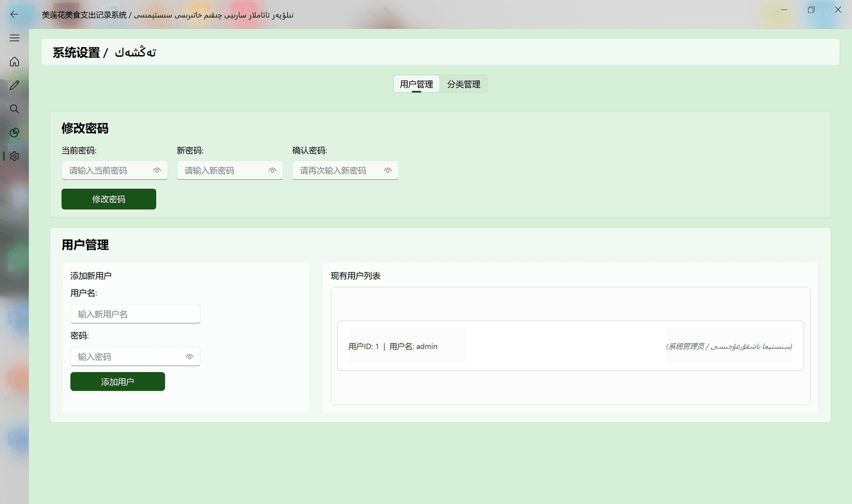Focus the 输入新用户名 input field
The image size is (852, 504).
coord(135,314)
